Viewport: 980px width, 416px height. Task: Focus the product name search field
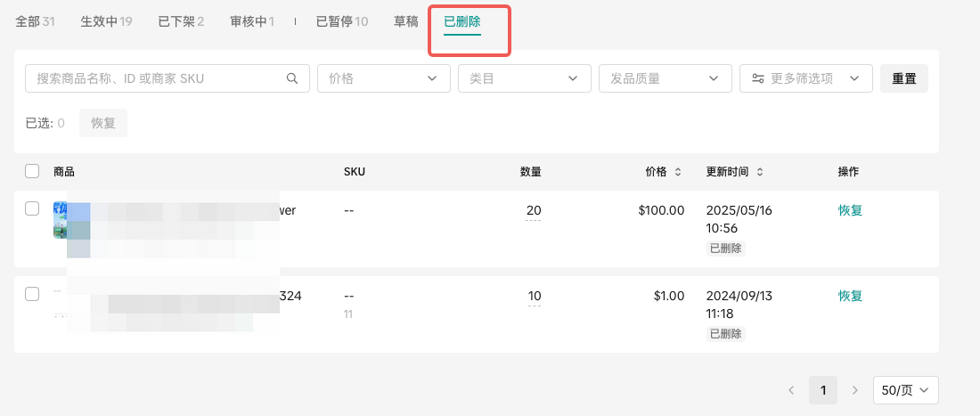[x=156, y=78]
